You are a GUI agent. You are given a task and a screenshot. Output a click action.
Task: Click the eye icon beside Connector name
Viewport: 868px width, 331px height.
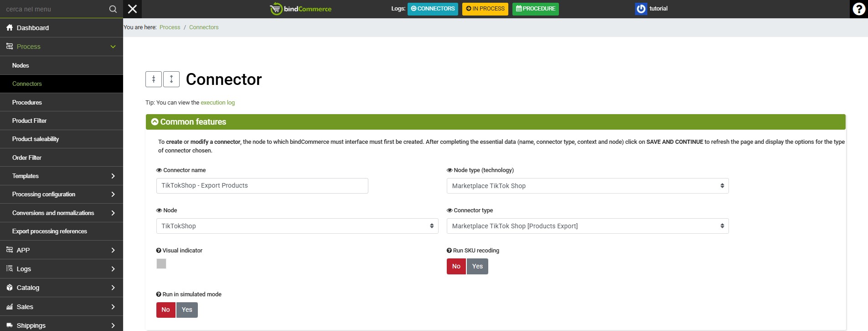tap(159, 170)
